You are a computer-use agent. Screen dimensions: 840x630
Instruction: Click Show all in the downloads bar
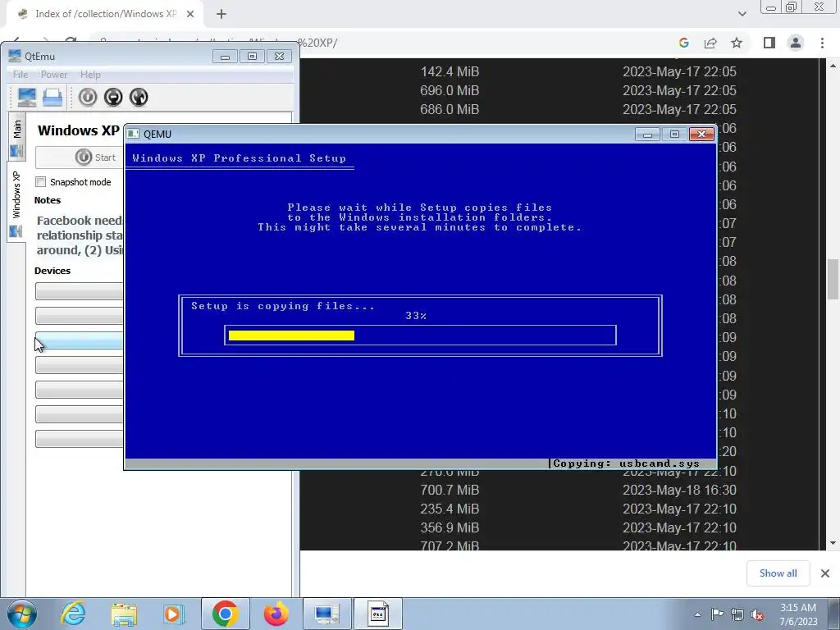coord(778,573)
